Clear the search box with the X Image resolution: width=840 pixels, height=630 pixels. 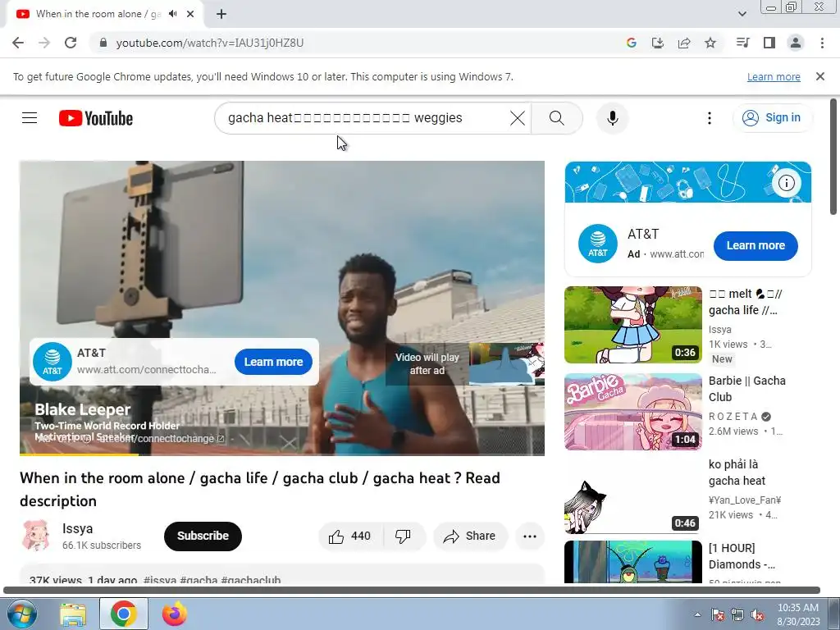coord(517,118)
